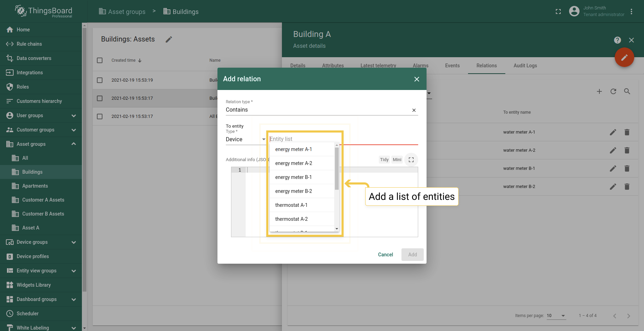Edit the water meter B-2 relation
The width and height of the screenshot is (644, 331).
coord(613,187)
